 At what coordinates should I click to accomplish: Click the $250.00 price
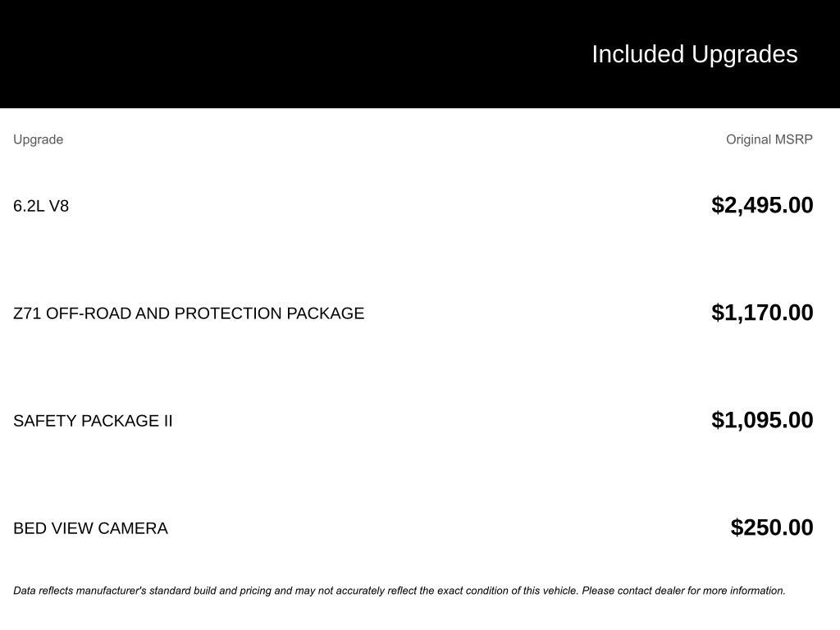click(772, 527)
